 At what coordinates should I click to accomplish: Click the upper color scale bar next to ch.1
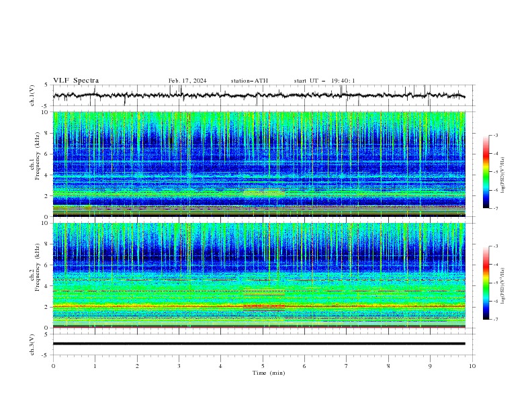[486, 172]
